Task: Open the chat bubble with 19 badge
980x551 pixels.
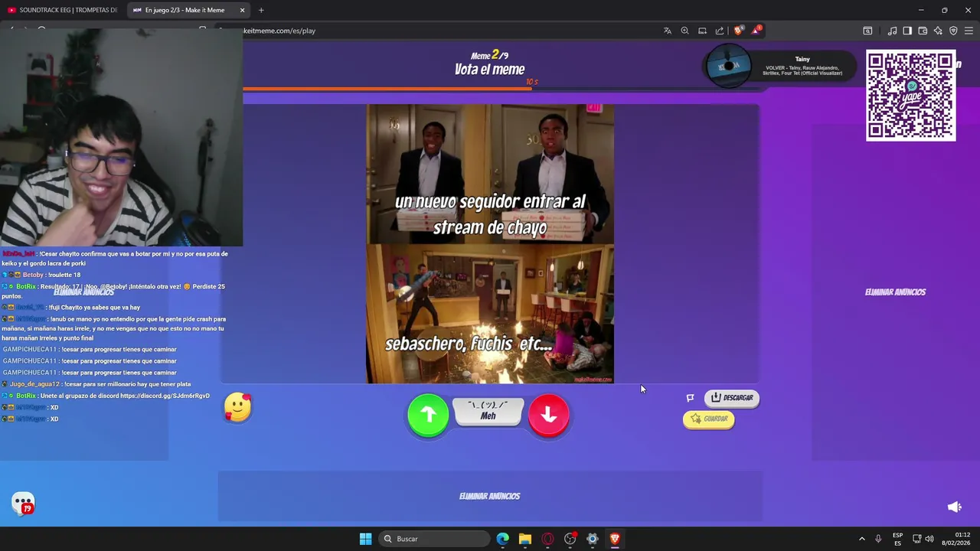Action: (23, 504)
